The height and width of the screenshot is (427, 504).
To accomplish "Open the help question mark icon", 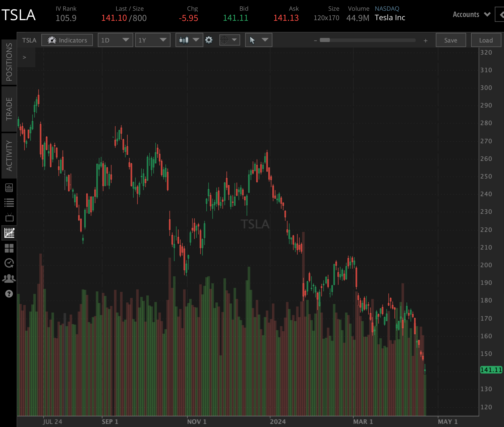I will coord(9,294).
